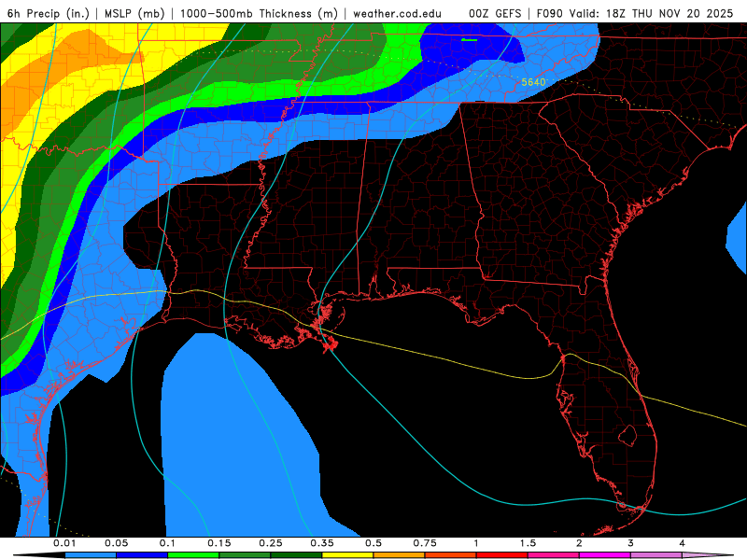This screenshot has height=560, width=747.
Task: Click the '5640' thickness contour label
Action: tap(533, 82)
